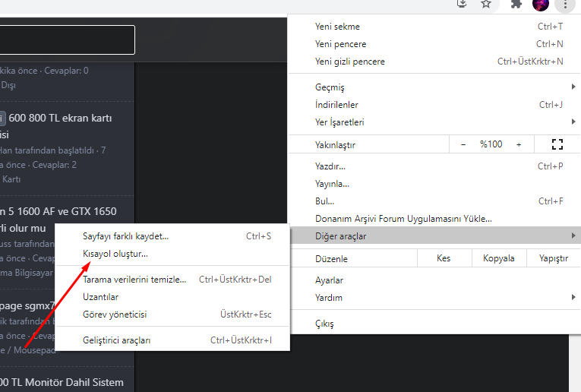Open TL Monitör Dahil Sistem thread
581x392 pixels.
tap(62, 382)
